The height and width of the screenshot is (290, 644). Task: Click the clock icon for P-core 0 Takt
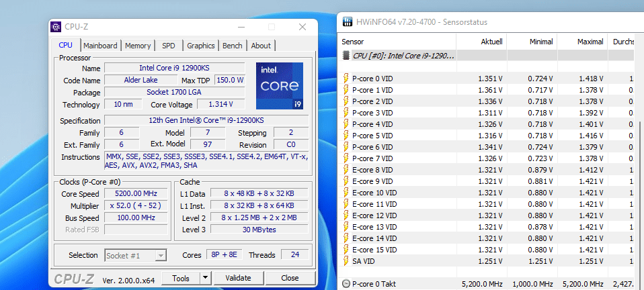[346, 284]
